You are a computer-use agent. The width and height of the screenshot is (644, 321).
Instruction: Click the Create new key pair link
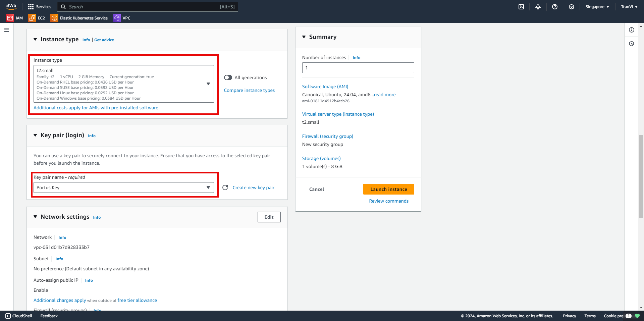pos(253,188)
